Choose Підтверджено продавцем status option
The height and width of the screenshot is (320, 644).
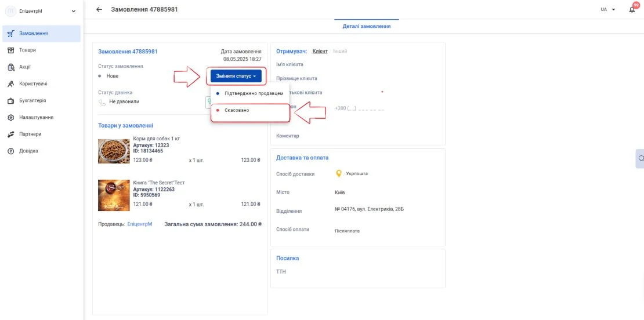[250, 93]
